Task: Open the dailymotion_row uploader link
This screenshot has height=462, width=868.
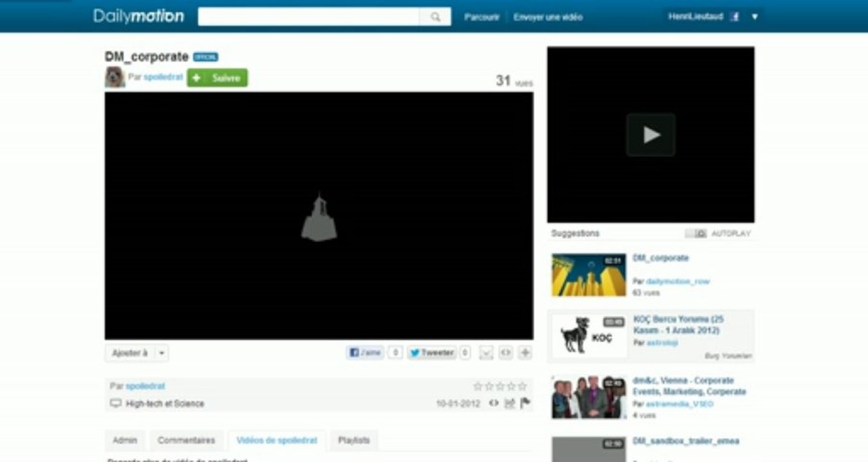Action: (678, 281)
